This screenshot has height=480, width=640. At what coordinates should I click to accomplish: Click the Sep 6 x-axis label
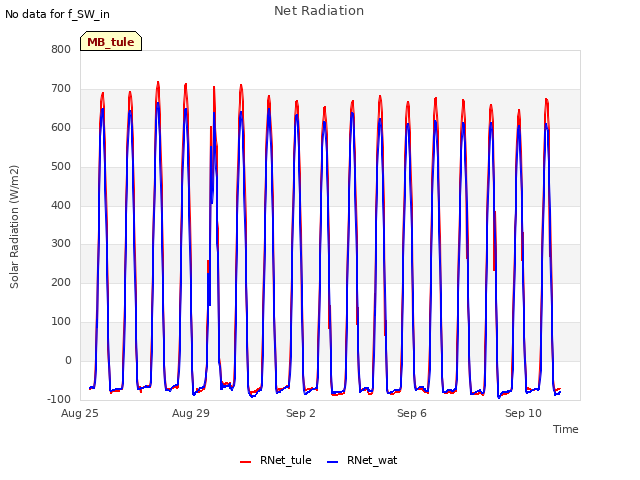point(412,413)
